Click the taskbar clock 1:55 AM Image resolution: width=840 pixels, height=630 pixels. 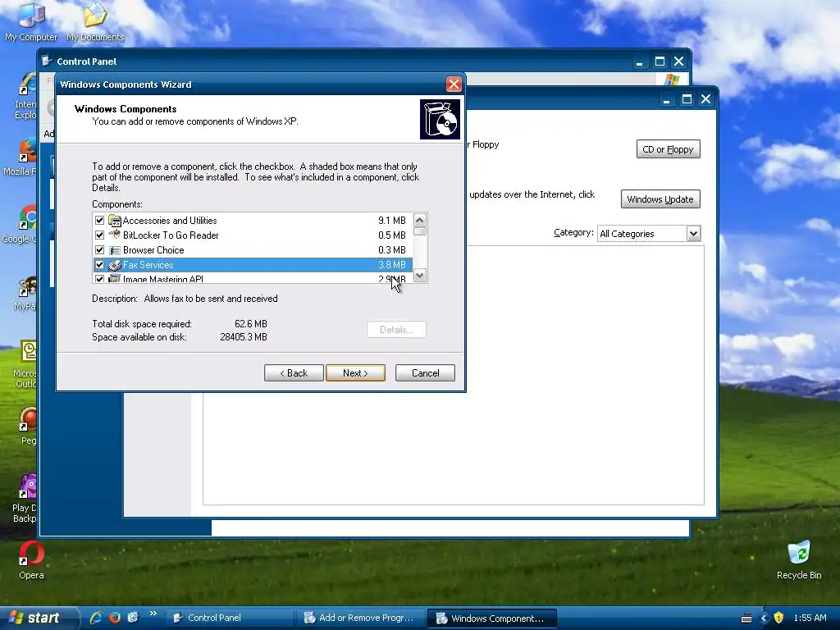tap(810, 618)
